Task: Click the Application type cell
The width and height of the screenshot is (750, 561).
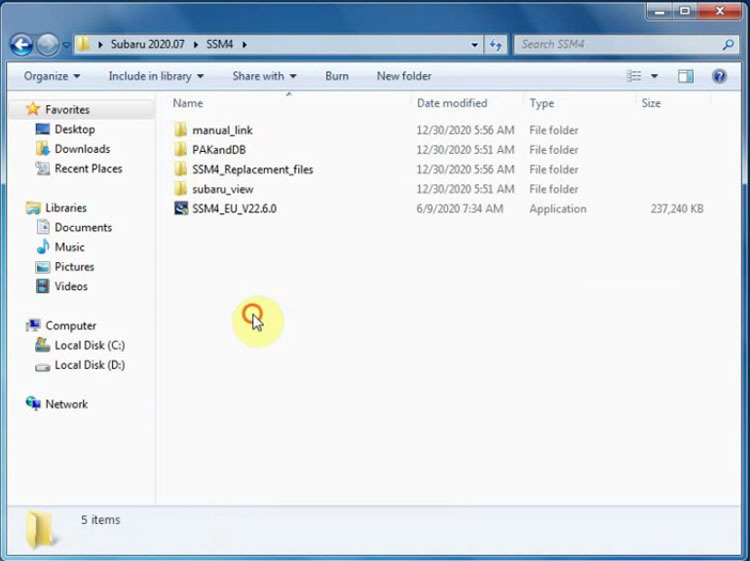Action: 557,209
